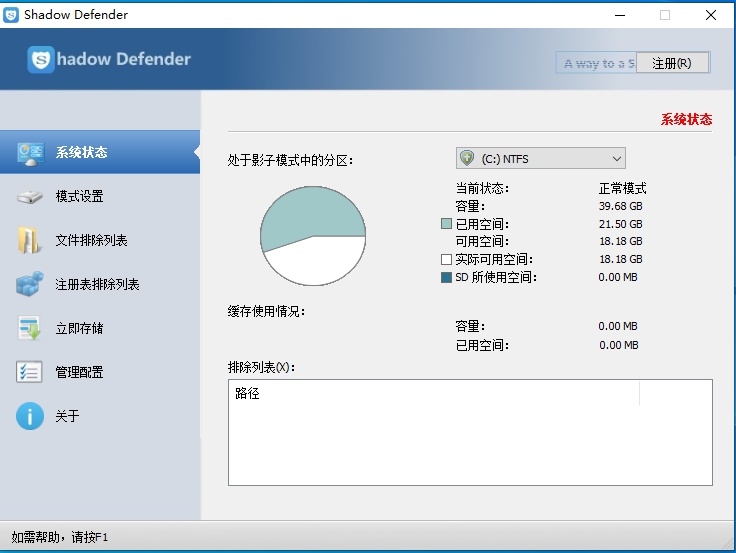Click the File Exclusion List folder icon
The height and width of the screenshot is (553, 736).
point(28,240)
